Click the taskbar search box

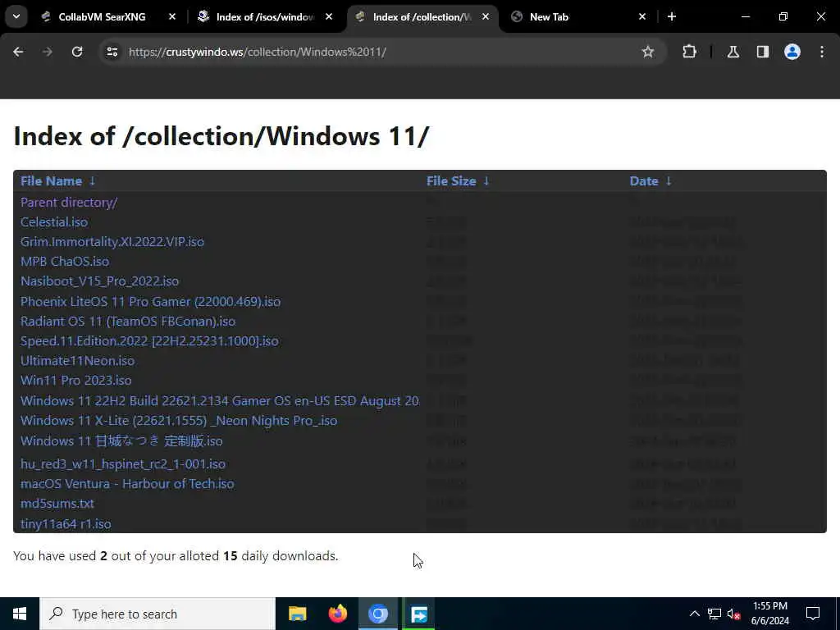coord(157,614)
